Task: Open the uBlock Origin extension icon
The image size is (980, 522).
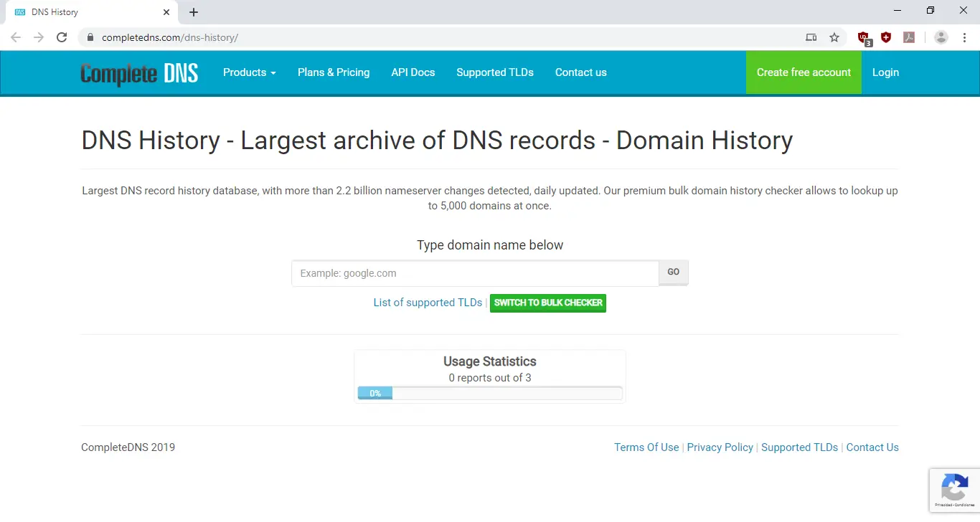Action: [x=864, y=38]
